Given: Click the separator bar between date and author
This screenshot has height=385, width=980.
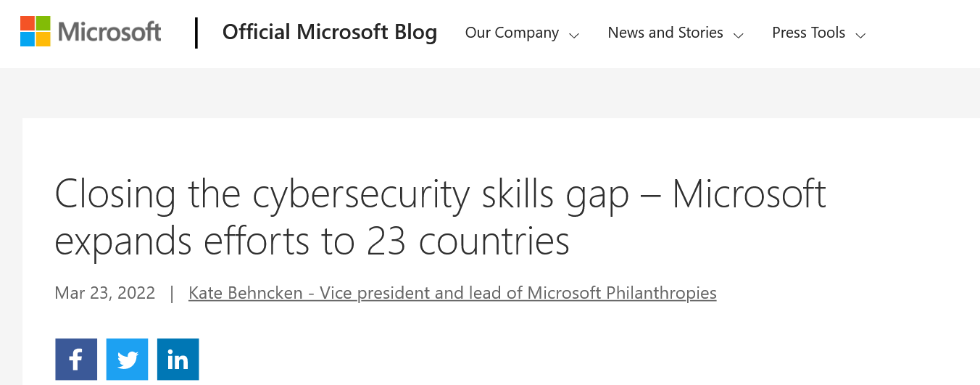Looking at the screenshot, I should click(x=172, y=293).
